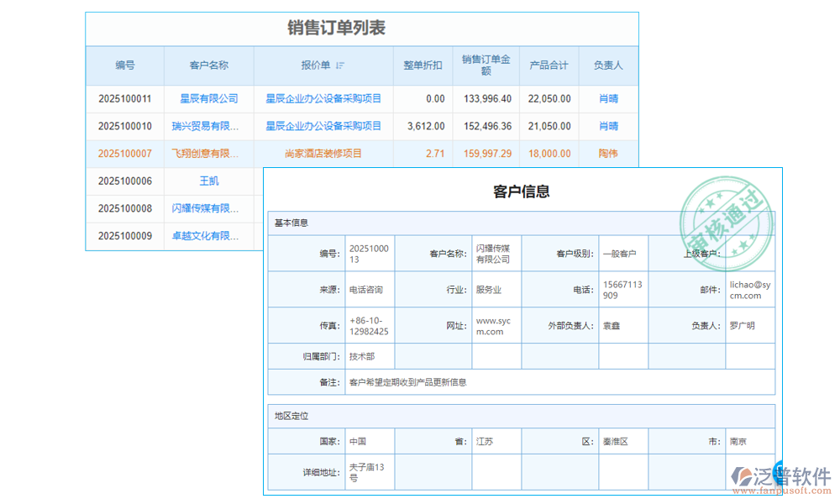Select the 销售订单金额 column header
840x504 pixels.
(x=486, y=66)
